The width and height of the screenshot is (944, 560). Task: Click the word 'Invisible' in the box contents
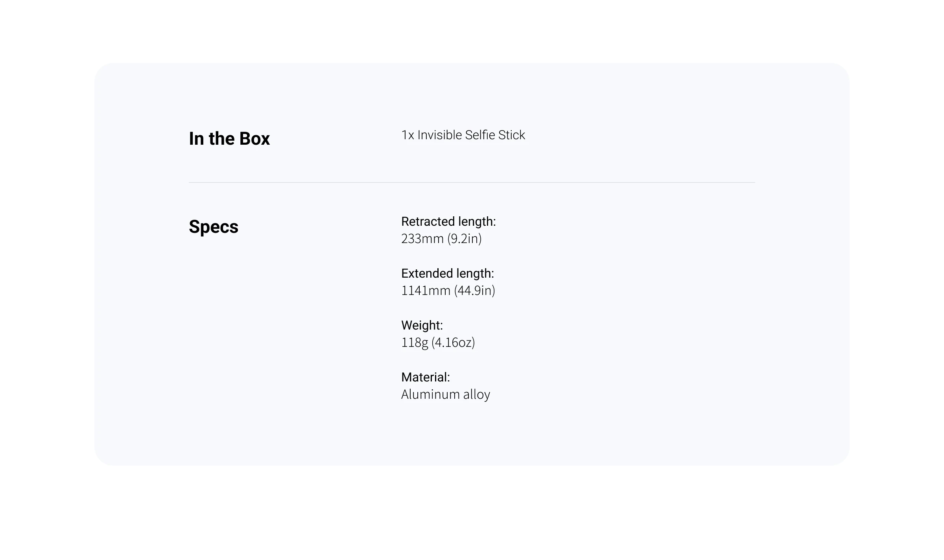point(440,135)
